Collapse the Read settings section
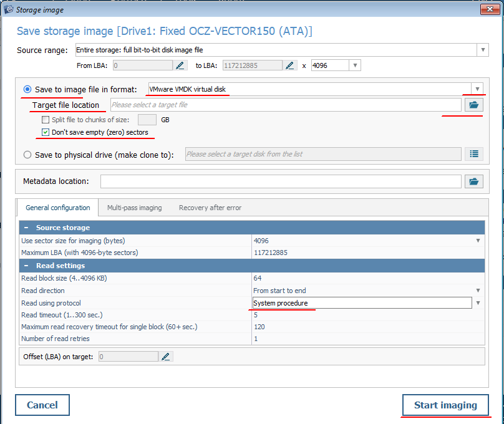This screenshot has height=424, width=504. point(27,266)
